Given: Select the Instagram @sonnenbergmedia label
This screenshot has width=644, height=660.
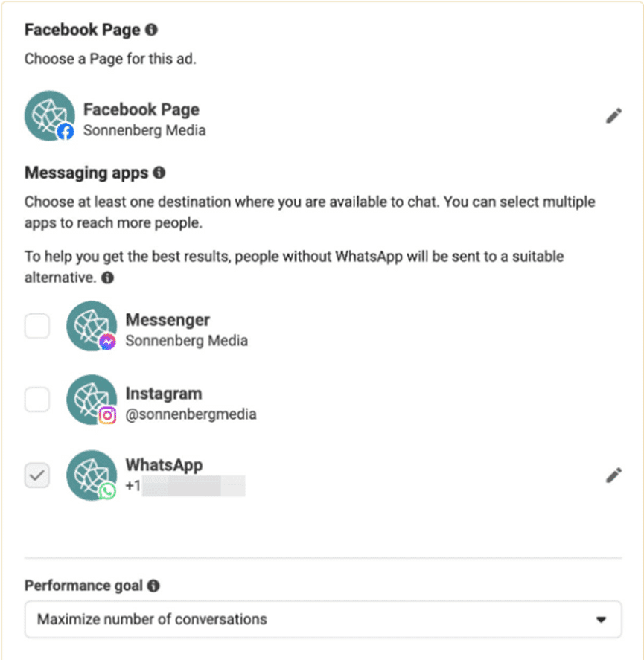Looking at the screenshot, I should (191, 414).
